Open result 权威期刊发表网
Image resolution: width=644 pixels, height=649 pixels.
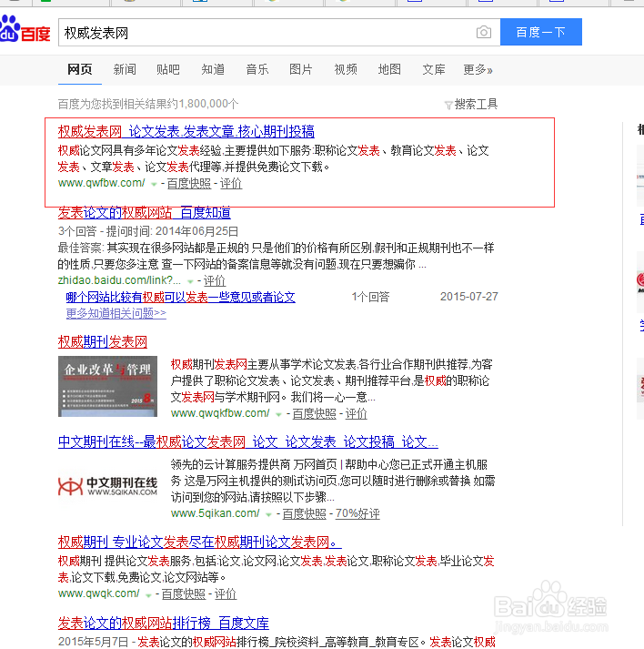click(103, 342)
